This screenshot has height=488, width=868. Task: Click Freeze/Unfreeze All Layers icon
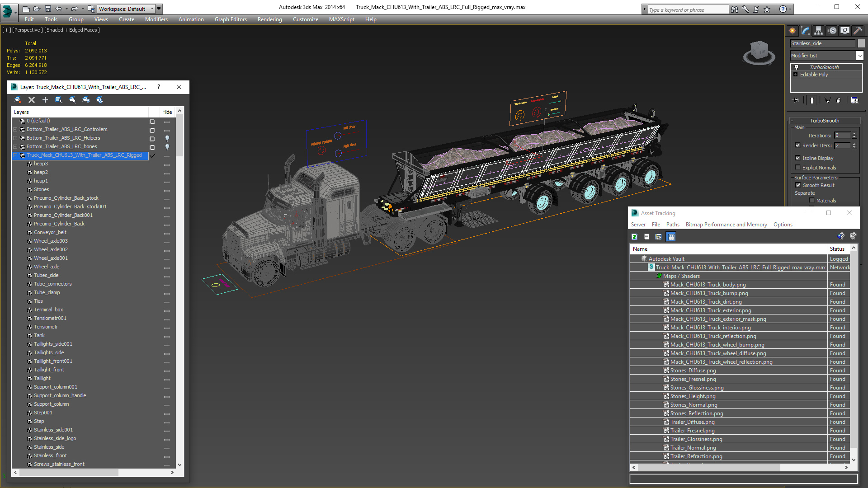coord(99,100)
